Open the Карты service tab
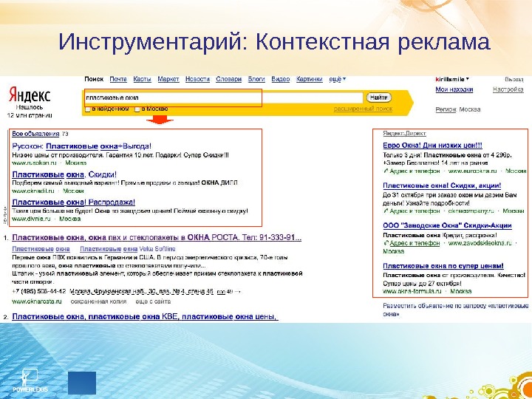532x399 pixels. coord(142,79)
